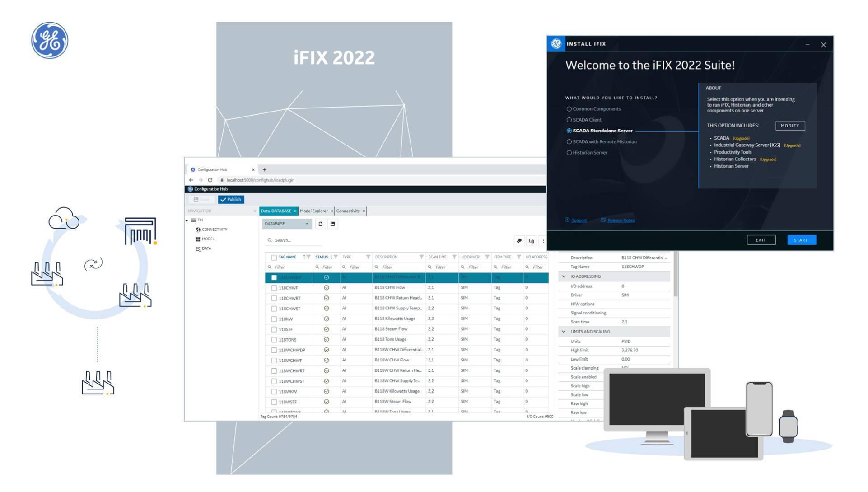This screenshot has height=492, width=868.
Task: Click the filter funnel in the DESCRIPTION column
Action: (421, 257)
